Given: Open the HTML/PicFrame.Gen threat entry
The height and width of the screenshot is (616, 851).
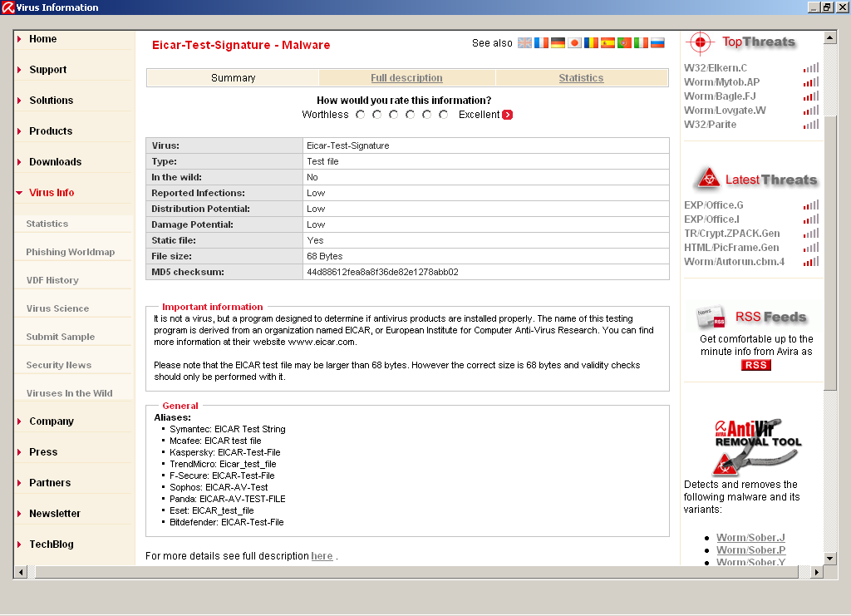Looking at the screenshot, I should pyautogui.click(x=731, y=248).
